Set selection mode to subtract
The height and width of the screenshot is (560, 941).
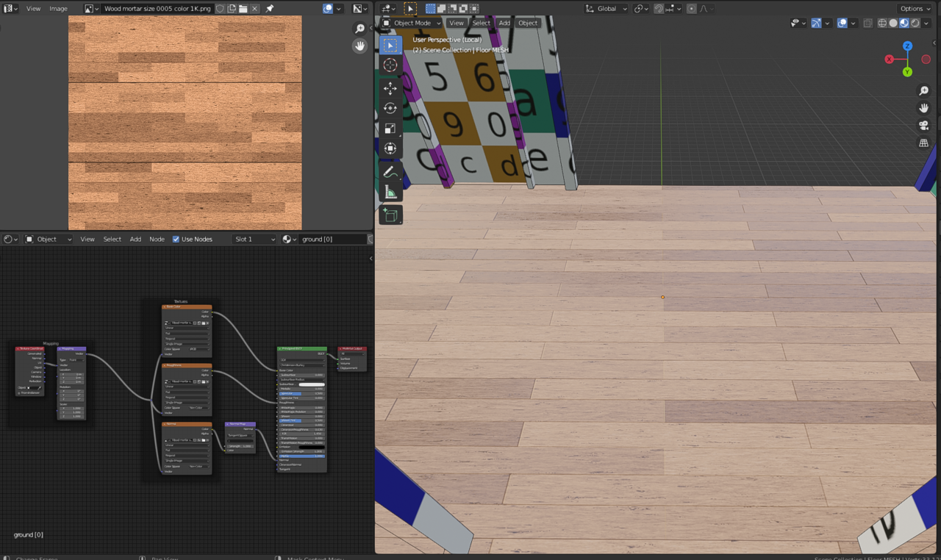[453, 9]
